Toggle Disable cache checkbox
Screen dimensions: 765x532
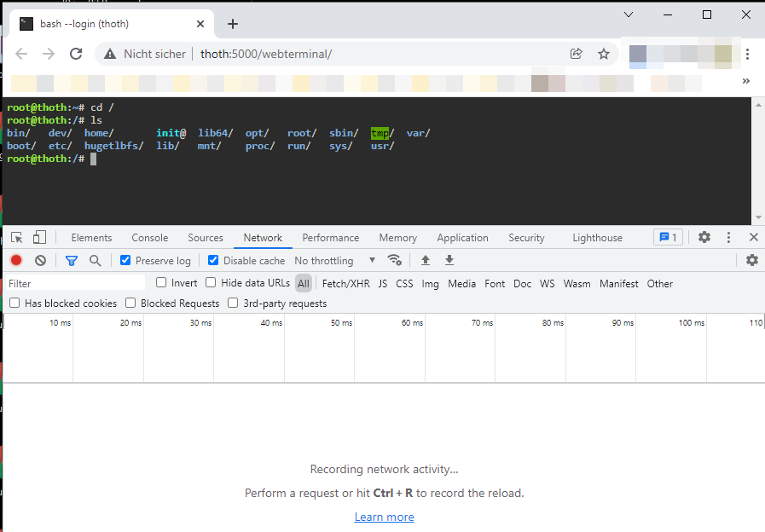click(x=213, y=260)
